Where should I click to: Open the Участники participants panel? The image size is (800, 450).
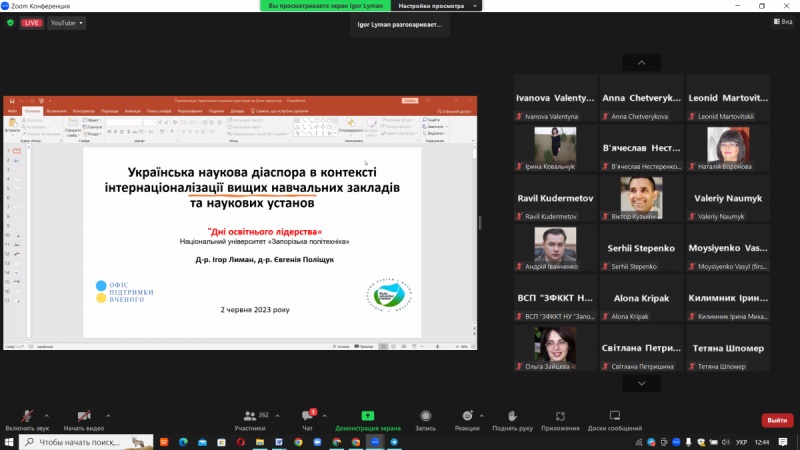pyautogui.click(x=249, y=419)
